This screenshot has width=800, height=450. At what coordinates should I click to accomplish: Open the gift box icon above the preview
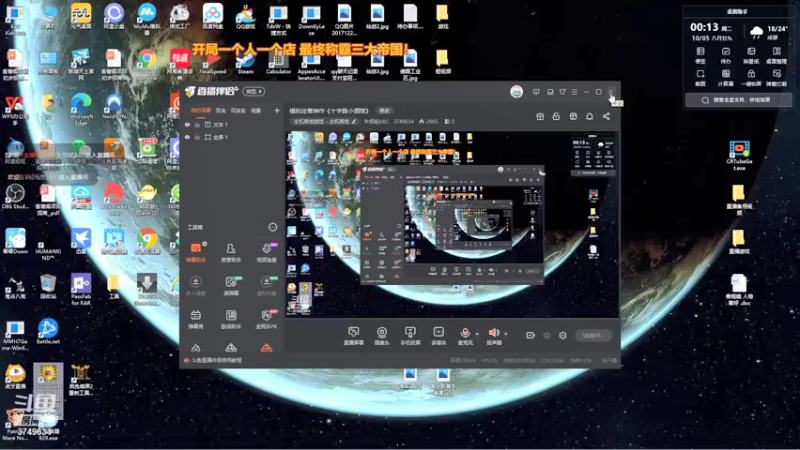click(540, 116)
